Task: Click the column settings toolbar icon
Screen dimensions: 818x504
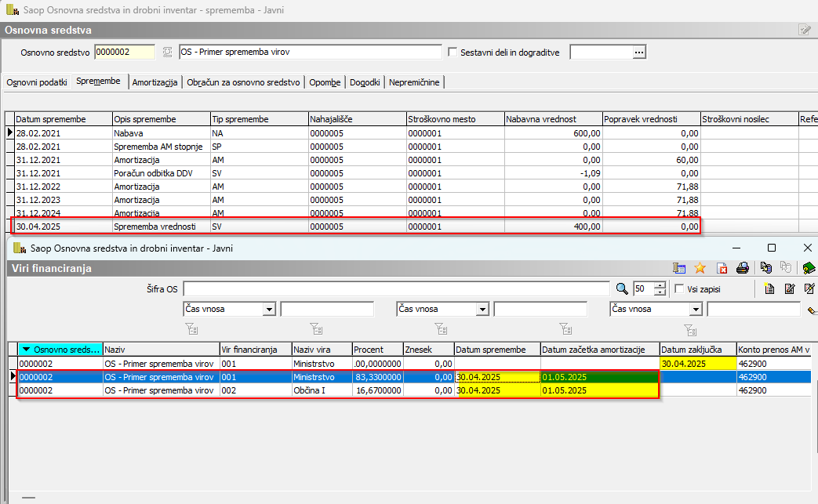Action: point(679,268)
